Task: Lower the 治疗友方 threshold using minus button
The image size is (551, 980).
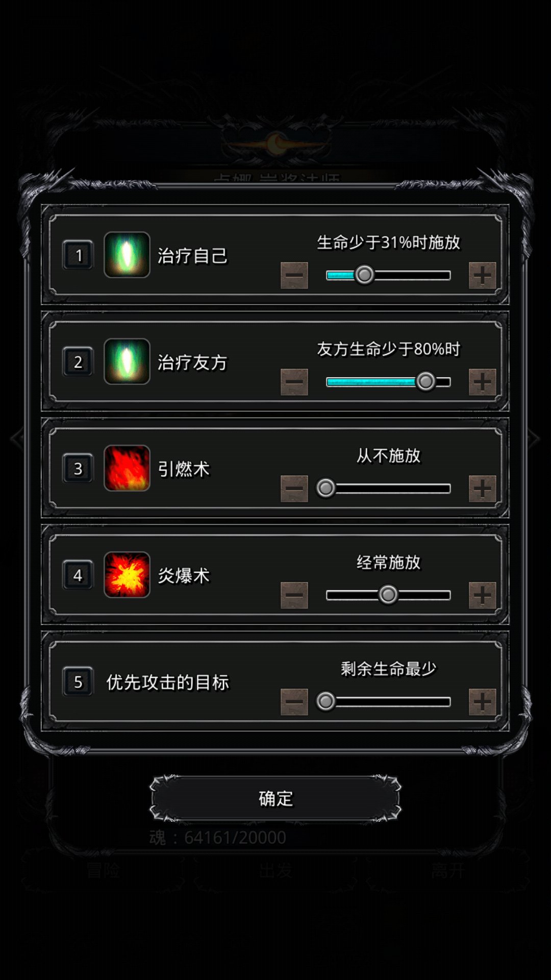Action: point(294,382)
